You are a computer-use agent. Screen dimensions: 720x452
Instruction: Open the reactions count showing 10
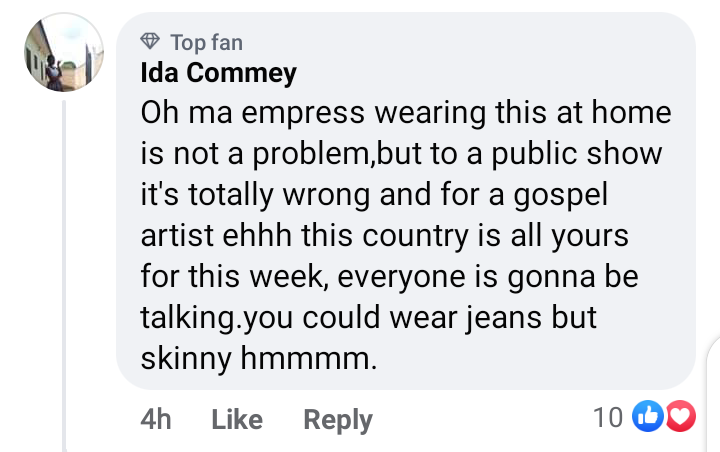coord(608,417)
